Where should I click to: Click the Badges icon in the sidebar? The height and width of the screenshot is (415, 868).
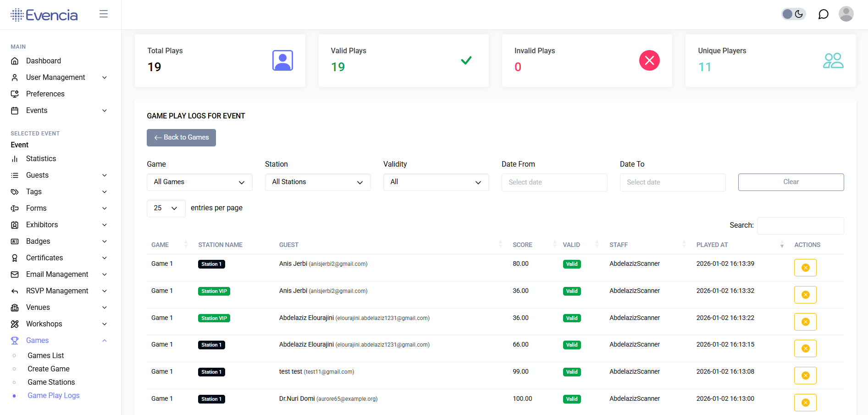click(x=15, y=241)
